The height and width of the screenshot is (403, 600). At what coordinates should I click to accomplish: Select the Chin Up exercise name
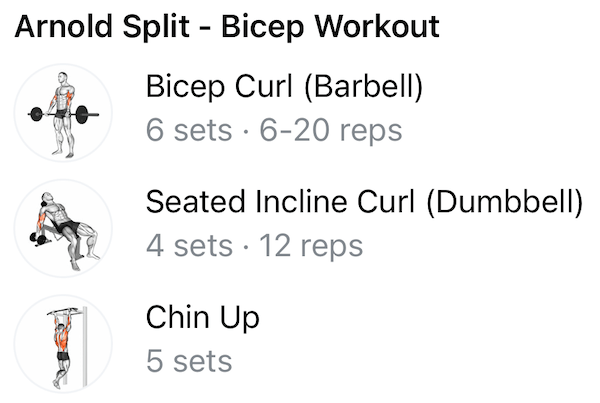point(202,318)
